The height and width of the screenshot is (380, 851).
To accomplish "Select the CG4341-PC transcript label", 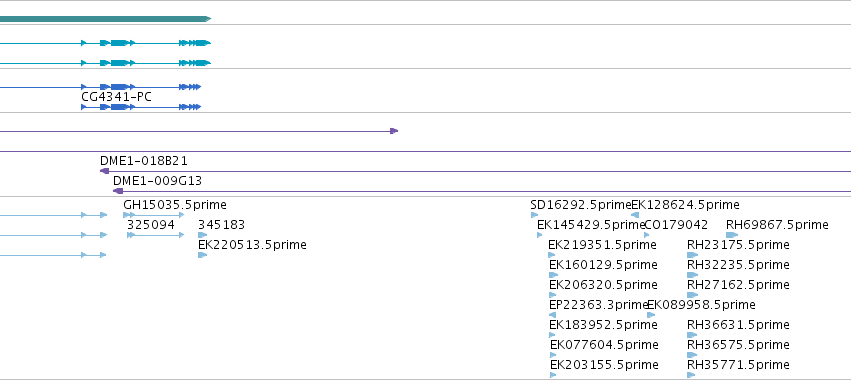I will point(116,97).
